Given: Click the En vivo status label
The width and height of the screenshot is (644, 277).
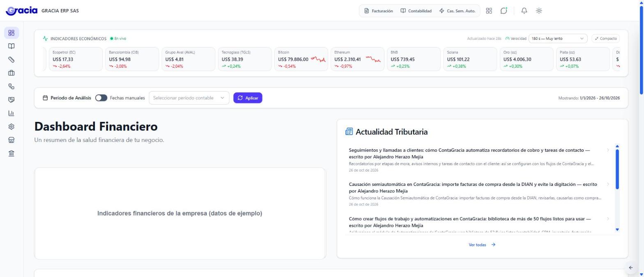Looking at the screenshot, I should [x=118, y=39].
